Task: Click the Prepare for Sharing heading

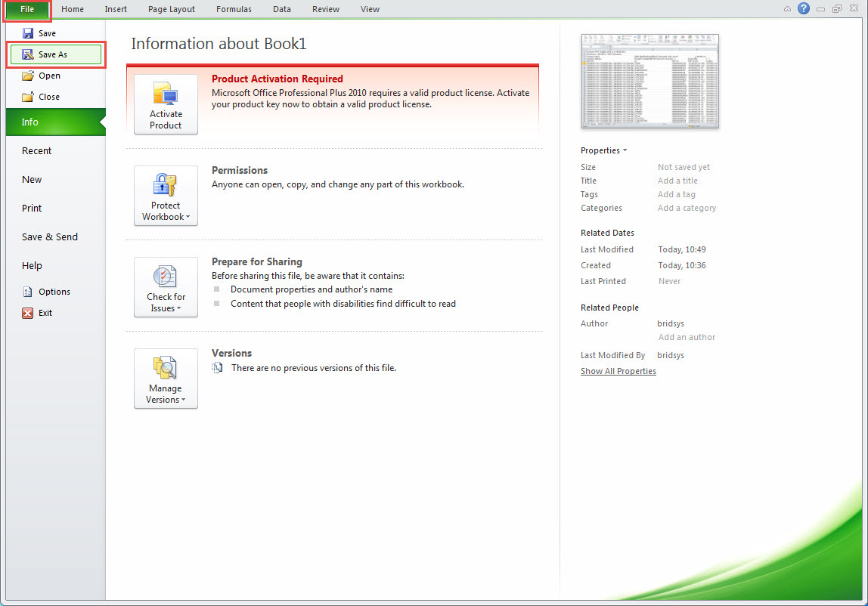Action: pos(257,261)
